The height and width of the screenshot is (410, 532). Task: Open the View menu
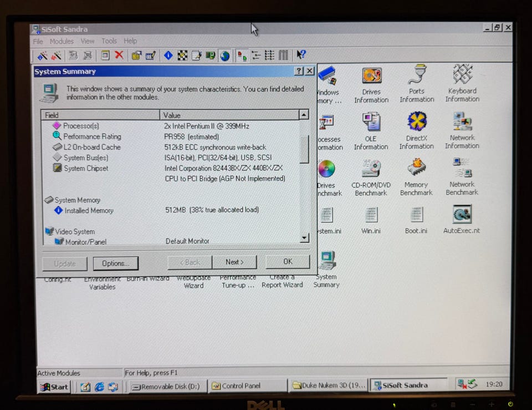pyautogui.click(x=87, y=41)
